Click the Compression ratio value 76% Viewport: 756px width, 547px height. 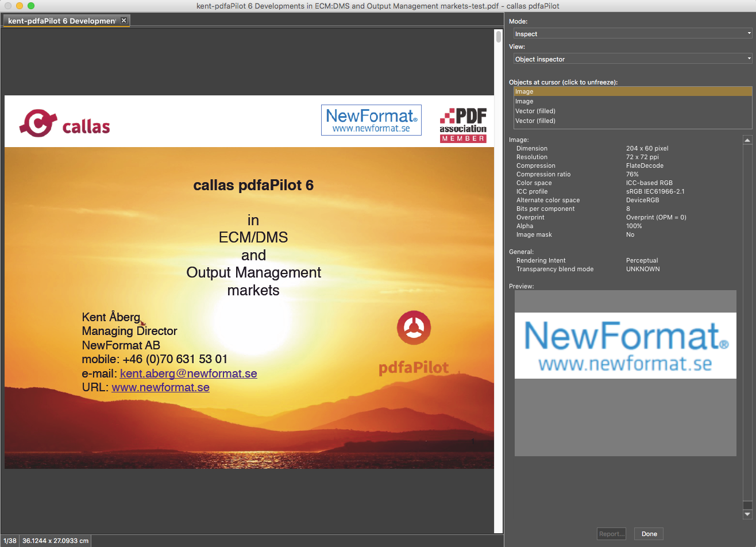tap(632, 174)
